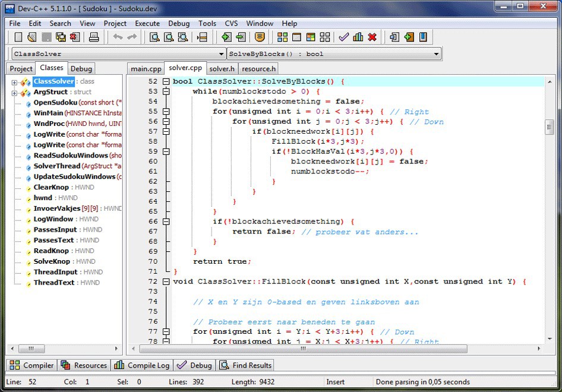Open the Execute menu
562x392 pixels.
tap(147, 23)
